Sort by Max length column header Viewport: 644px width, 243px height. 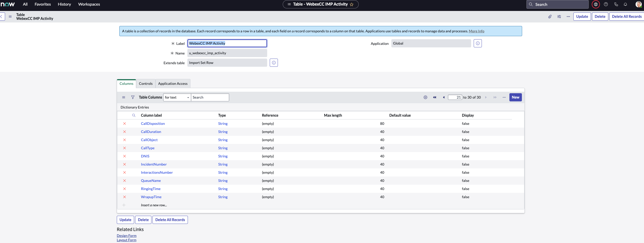pos(333,115)
